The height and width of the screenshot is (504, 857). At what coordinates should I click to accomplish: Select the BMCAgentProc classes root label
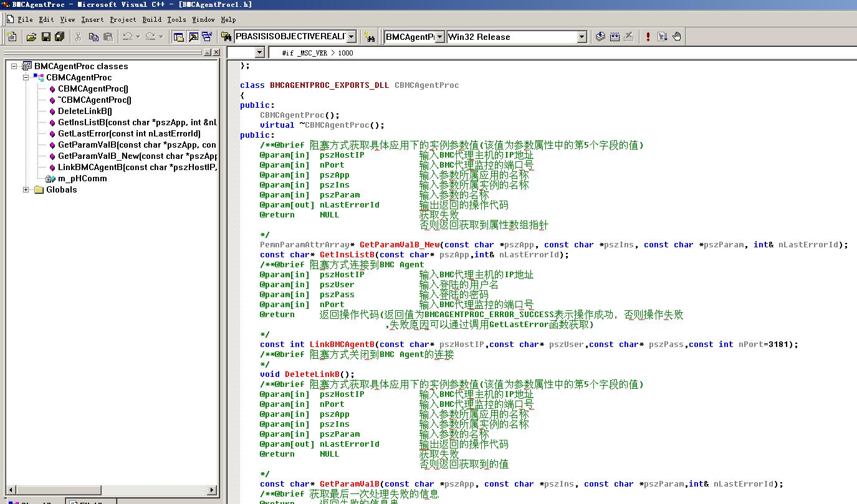click(81, 66)
